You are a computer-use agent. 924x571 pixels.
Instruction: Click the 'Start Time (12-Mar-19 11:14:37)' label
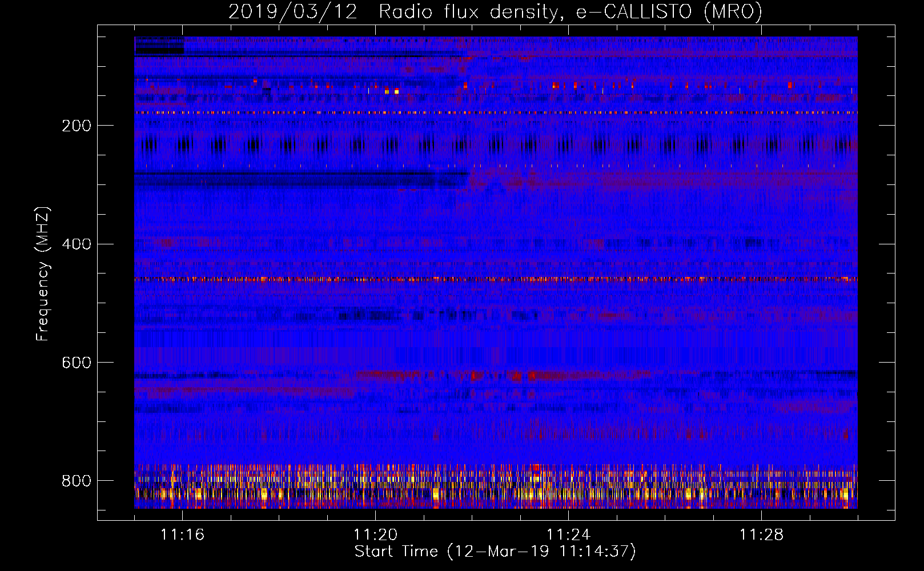click(495, 552)
